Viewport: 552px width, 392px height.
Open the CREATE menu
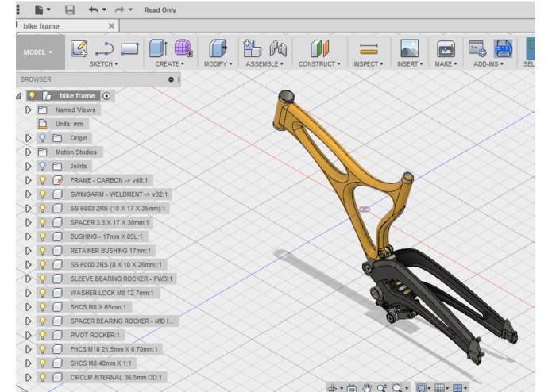[170, 64]
